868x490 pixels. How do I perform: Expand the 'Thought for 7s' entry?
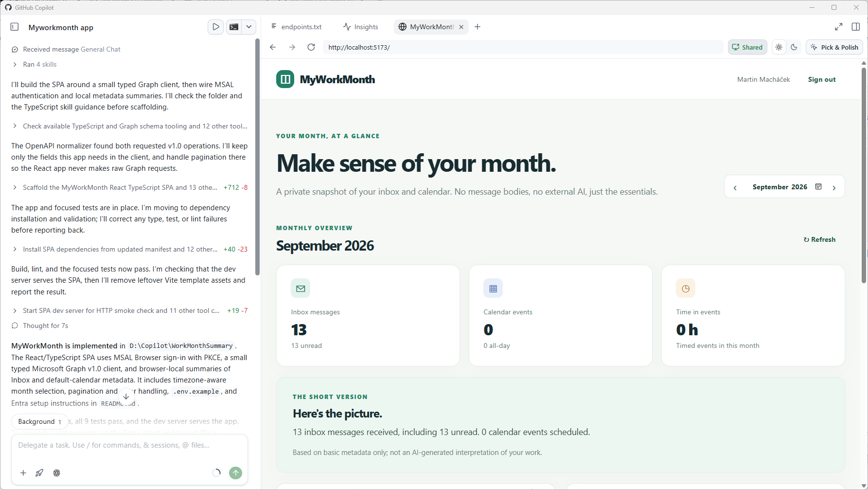40,326
